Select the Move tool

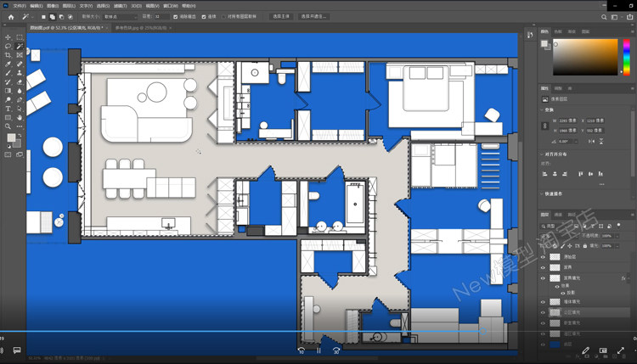pyautogui.click(x=8, y=37)
